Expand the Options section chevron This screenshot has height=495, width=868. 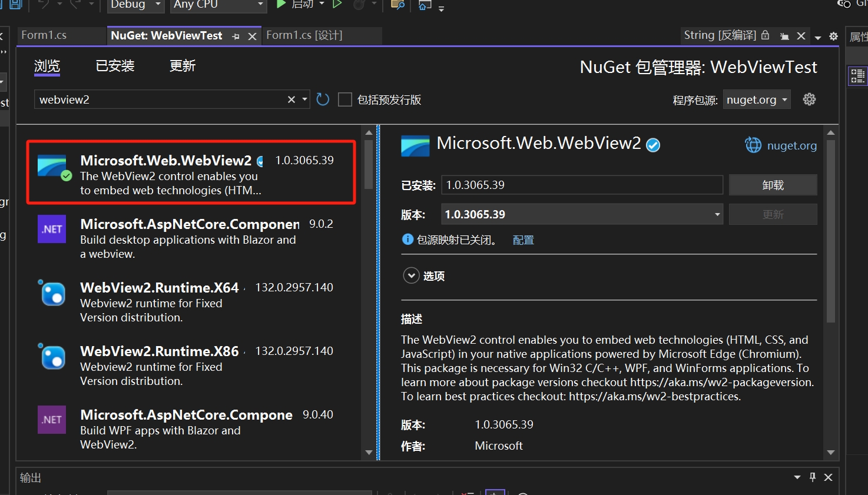(411, 275)
